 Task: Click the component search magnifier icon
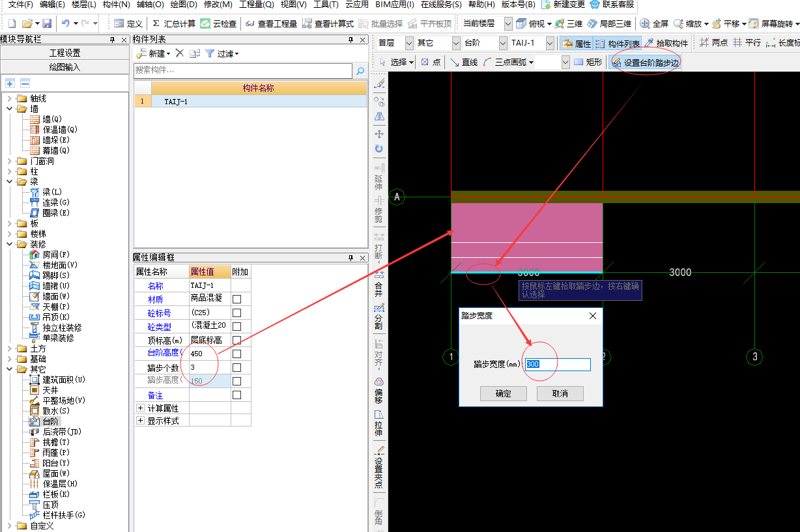click(x=359, y=70)
